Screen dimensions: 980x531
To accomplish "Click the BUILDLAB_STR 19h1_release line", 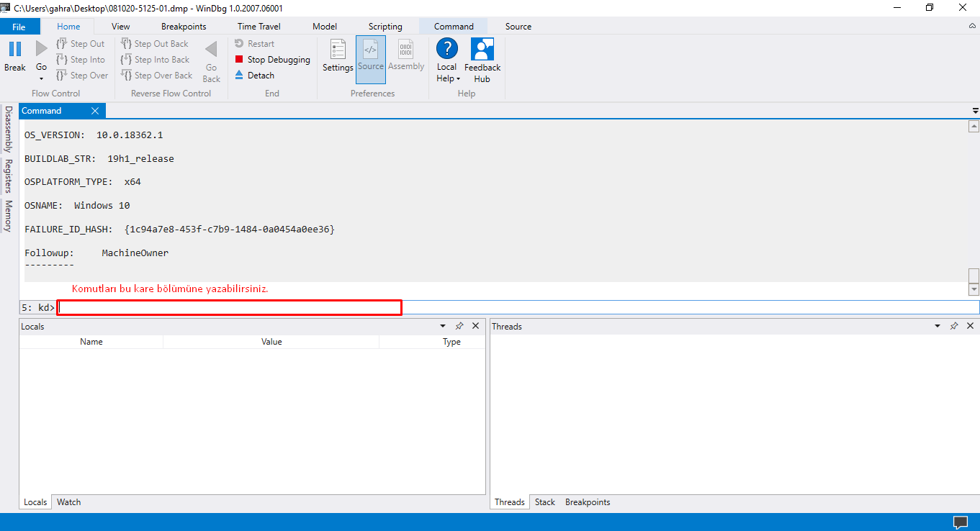I will pyautogui.click(x=99, y=158).
